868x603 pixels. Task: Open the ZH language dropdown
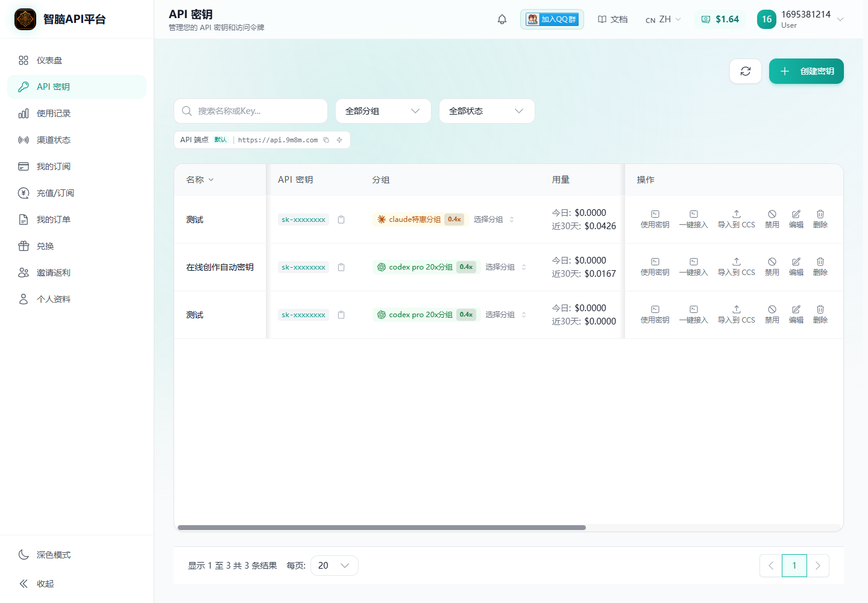point(663,19)
